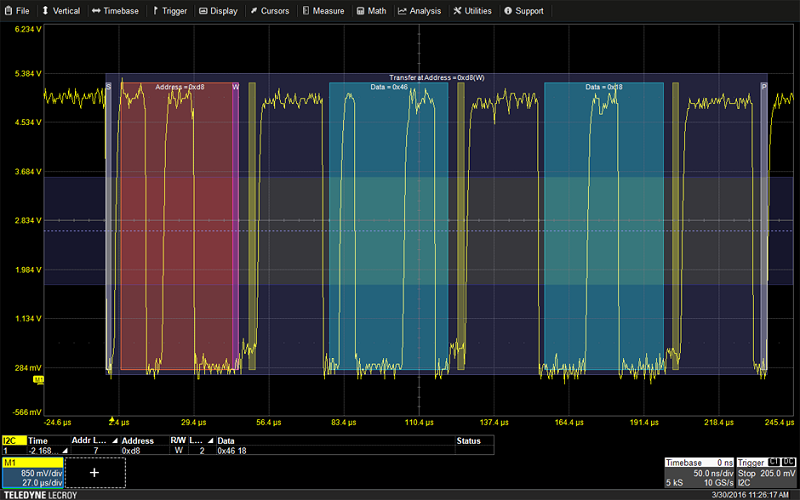The height and width of the screenshot is (500, 800).
Task: Open the M1 trace descriptor box
Action: (x=33, y=473)
